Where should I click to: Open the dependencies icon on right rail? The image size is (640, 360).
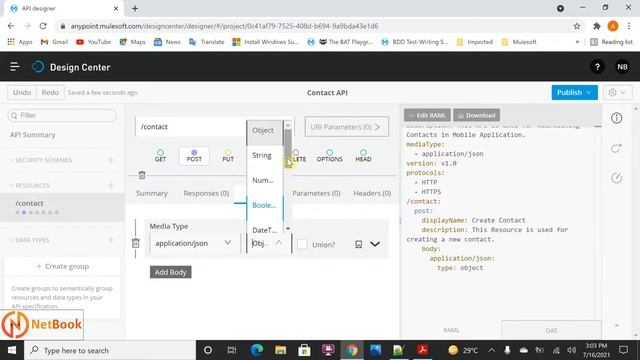point(616,178)
